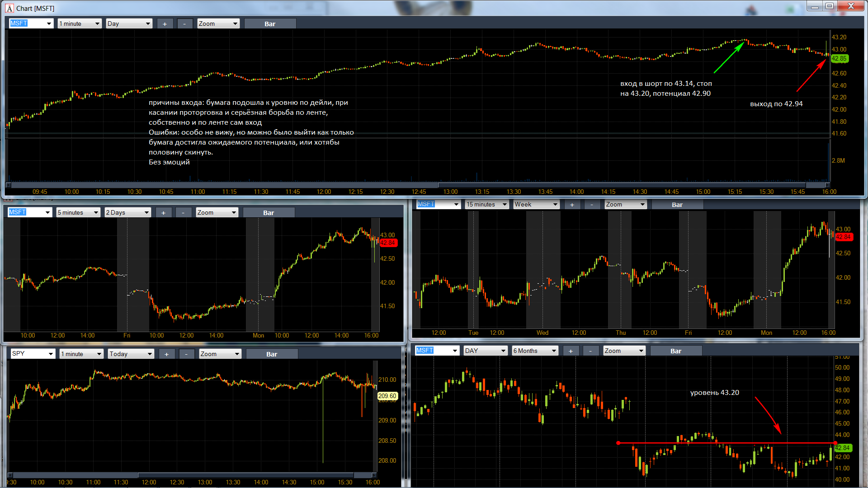
Task: Open the 15 minutes interval dropdown
Action: point(487,204)
